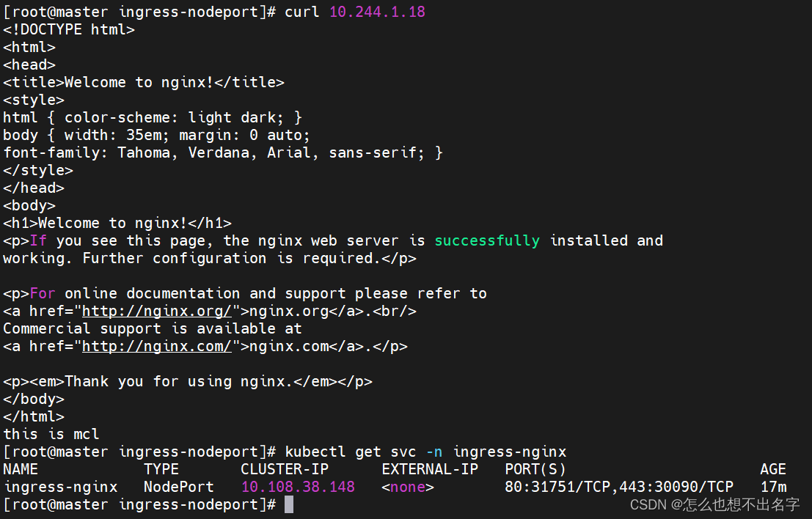812x519 pixels.
Task: Click the NAME column header
Action: [21, 469]
